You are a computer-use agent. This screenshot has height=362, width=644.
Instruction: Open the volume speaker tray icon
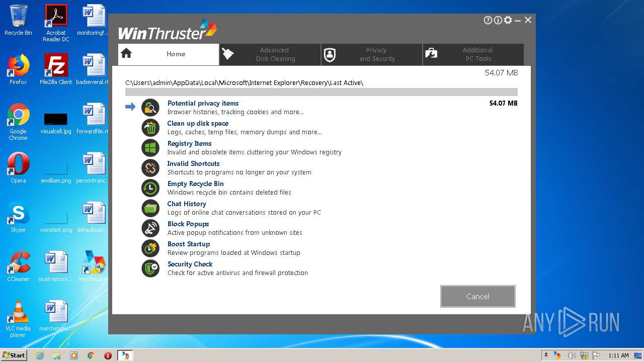coord(572,355)
